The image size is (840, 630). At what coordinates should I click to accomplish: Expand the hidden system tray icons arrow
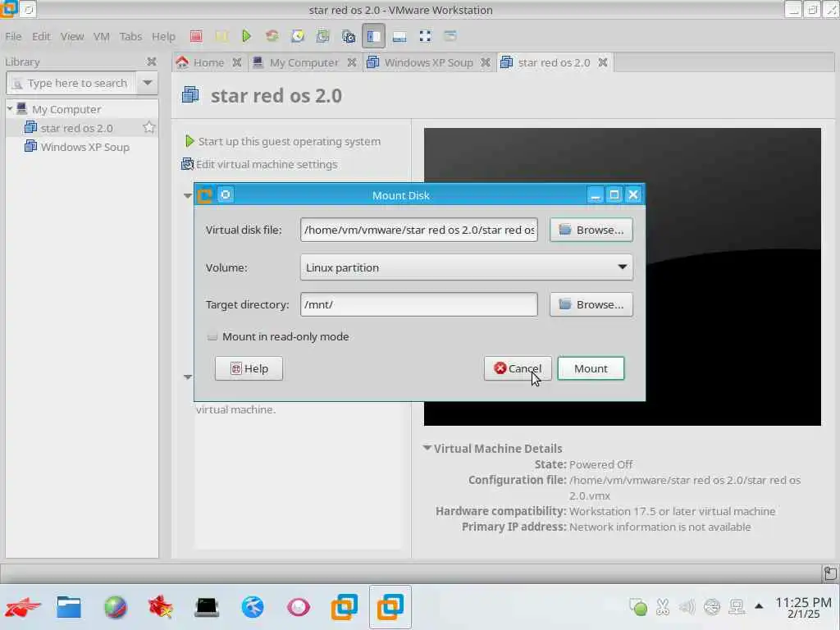coord(759,606)
